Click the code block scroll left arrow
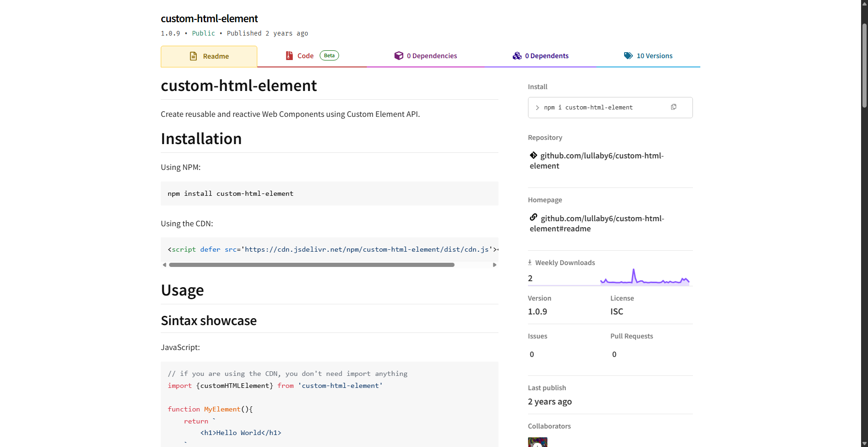The image size is (868, 447). pyautogui.click(x=164, y=265)
